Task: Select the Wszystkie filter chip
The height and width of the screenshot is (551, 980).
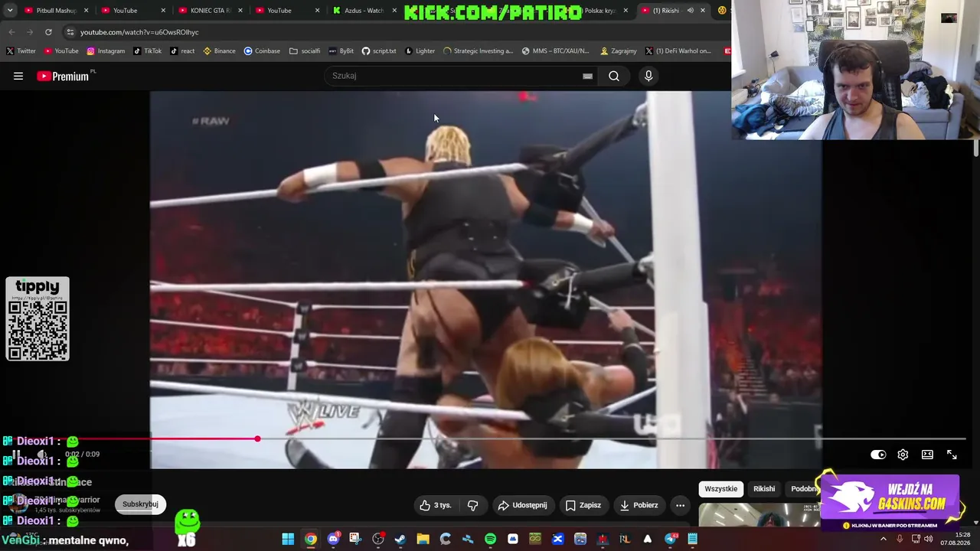Action: pyautogui.click(x=721, y=489)
